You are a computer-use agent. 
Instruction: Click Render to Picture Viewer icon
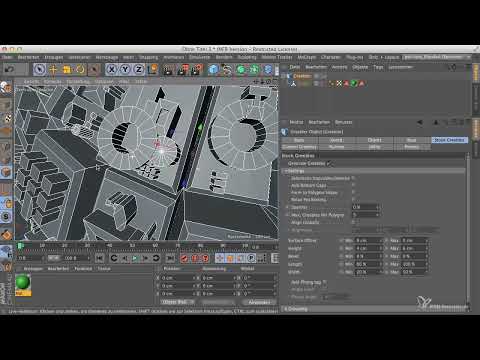point(183,69)
